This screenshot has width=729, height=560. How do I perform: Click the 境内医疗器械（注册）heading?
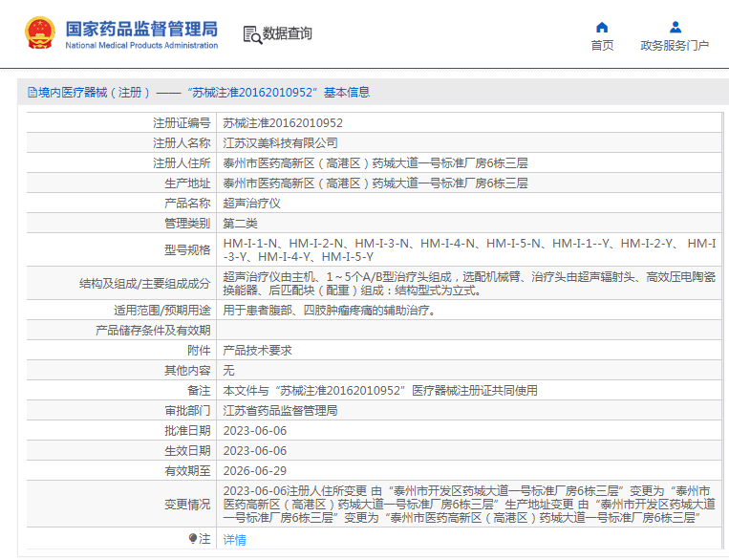coord(95,92)
